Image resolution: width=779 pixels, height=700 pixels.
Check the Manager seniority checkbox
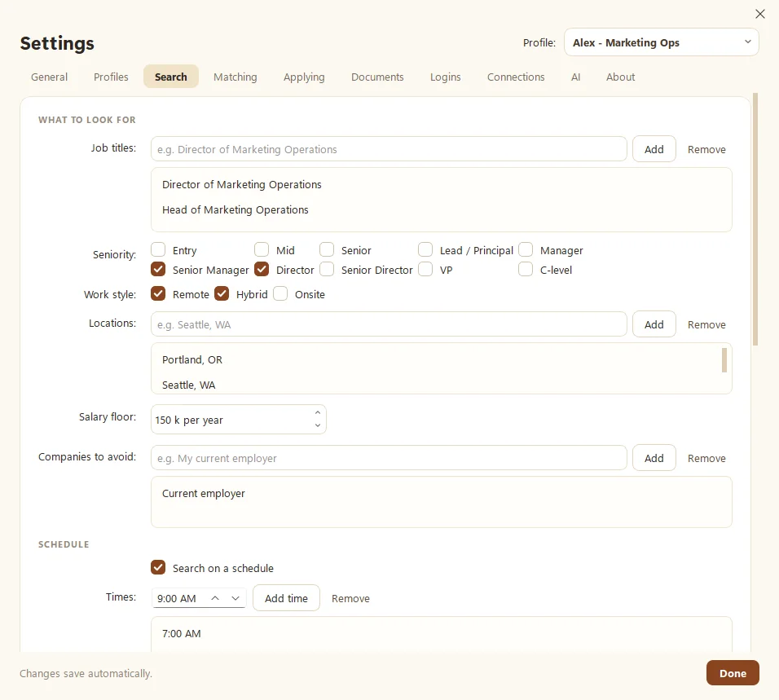526,249
